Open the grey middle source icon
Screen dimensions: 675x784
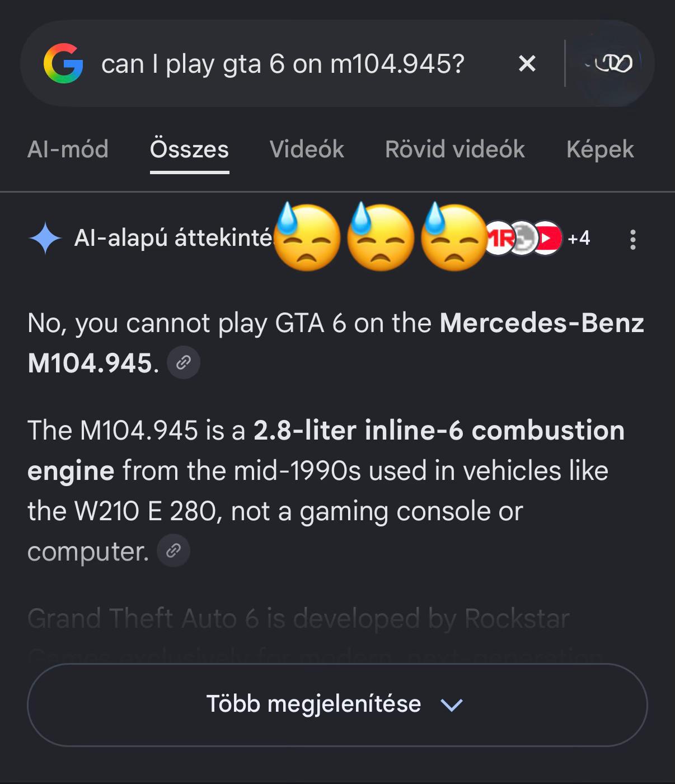[x=522, y=238]
